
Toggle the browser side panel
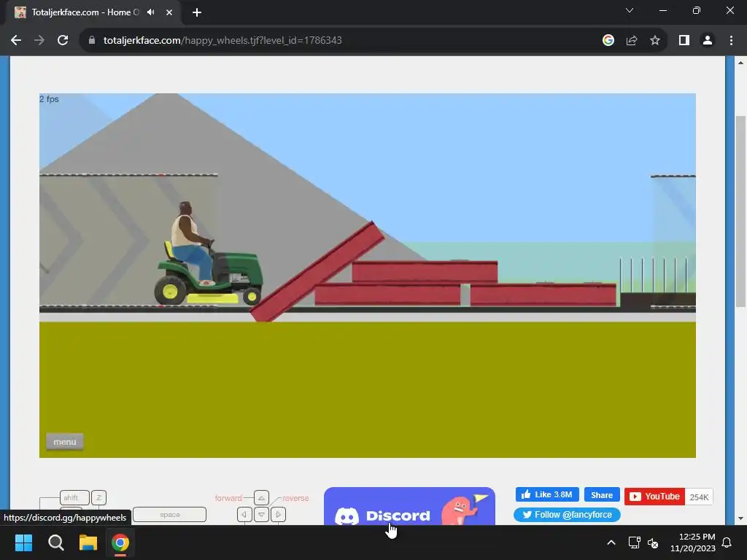pos(684,41)
